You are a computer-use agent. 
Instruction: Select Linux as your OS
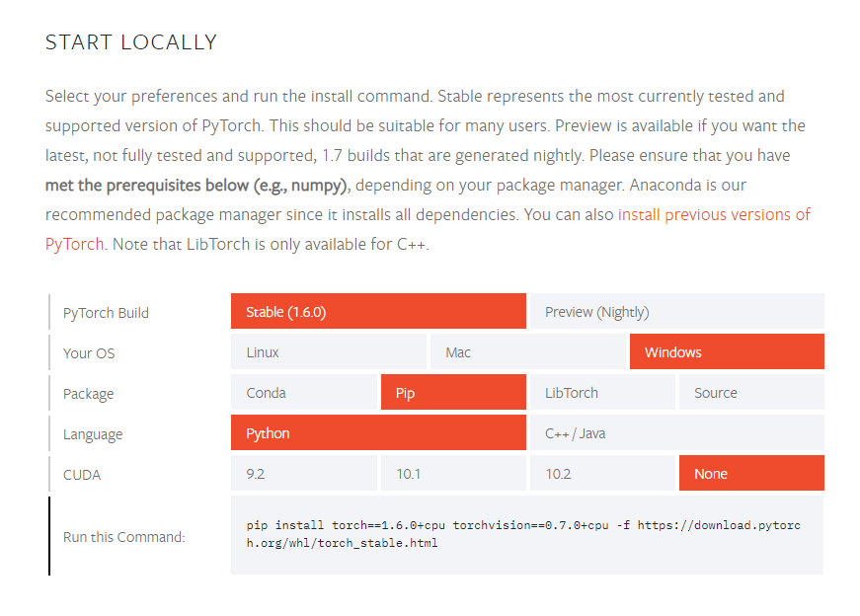click(328, 351)
